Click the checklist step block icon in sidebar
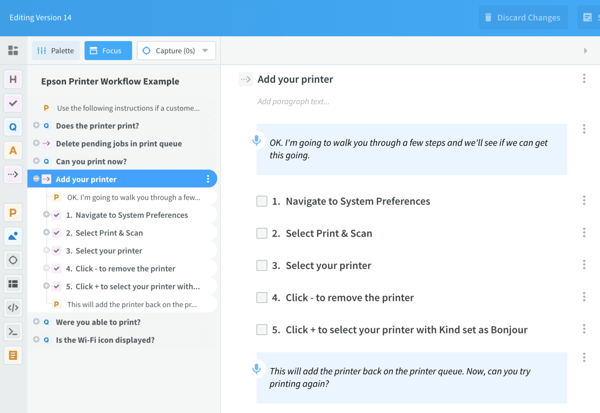The image size is (600, 413). click(13, 103)
